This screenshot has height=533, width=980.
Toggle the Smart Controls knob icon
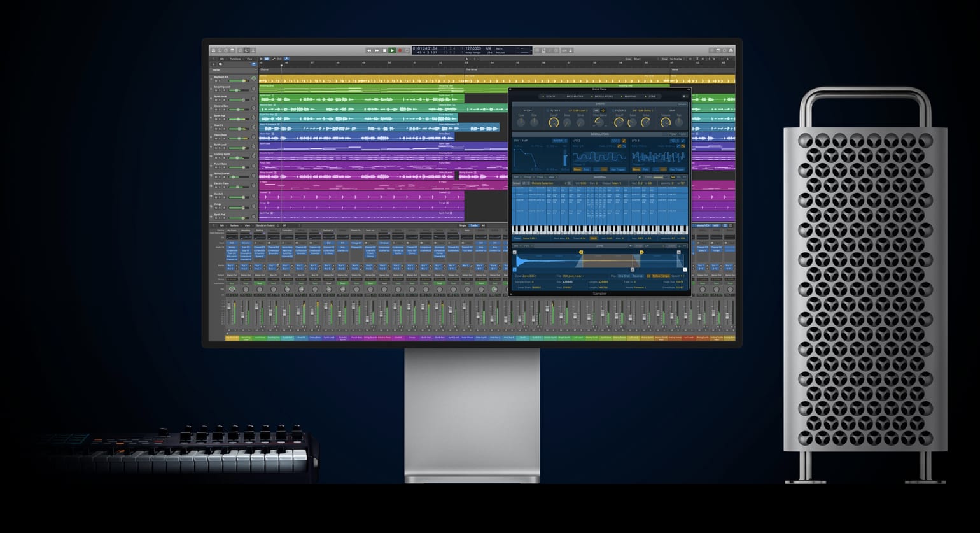coord(241,50)
